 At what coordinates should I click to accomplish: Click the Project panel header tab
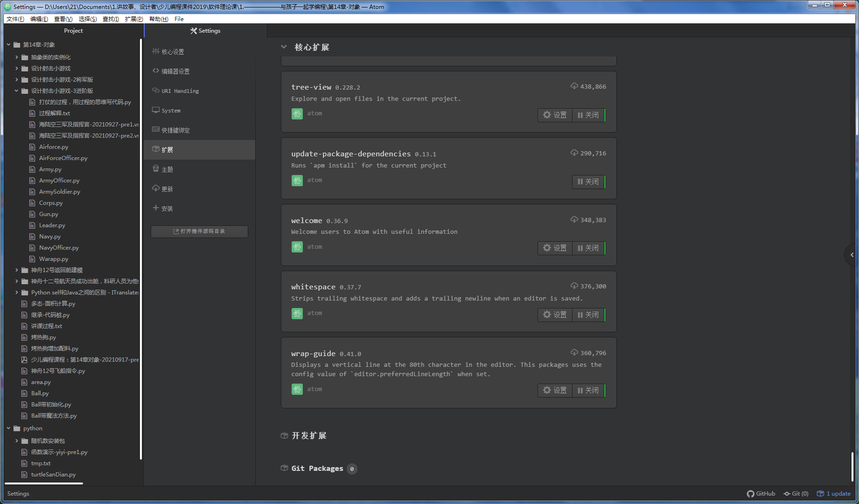pos(73,31)
